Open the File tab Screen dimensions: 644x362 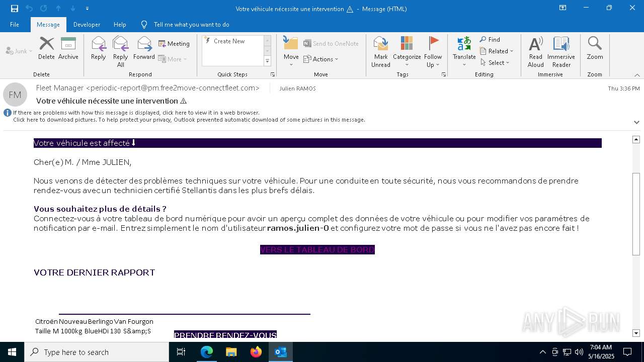(x=15, y=25)
